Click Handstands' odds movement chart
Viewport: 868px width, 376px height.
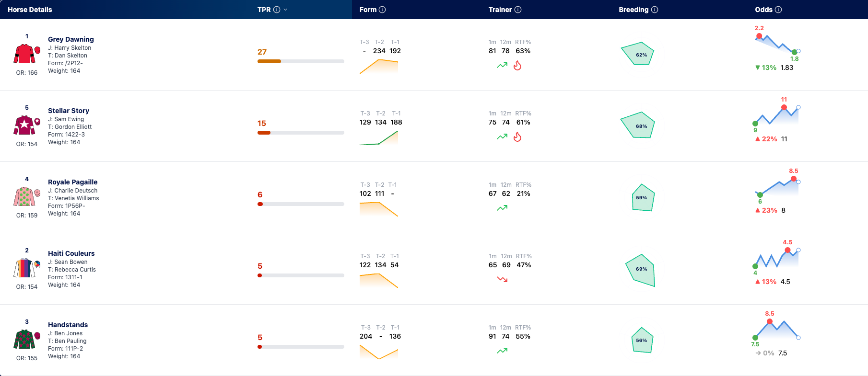tap(776, 329)
